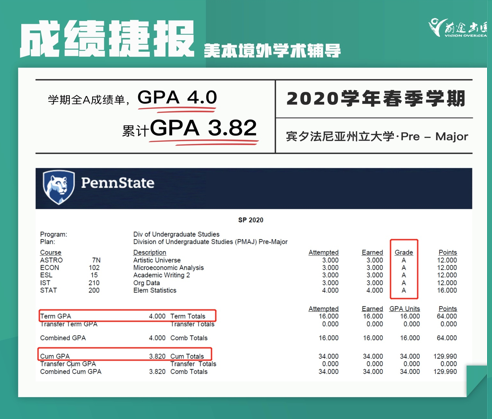Select the ESL course code
The width and height of the screenshot is (492, 419).
(x=46, y=275)
